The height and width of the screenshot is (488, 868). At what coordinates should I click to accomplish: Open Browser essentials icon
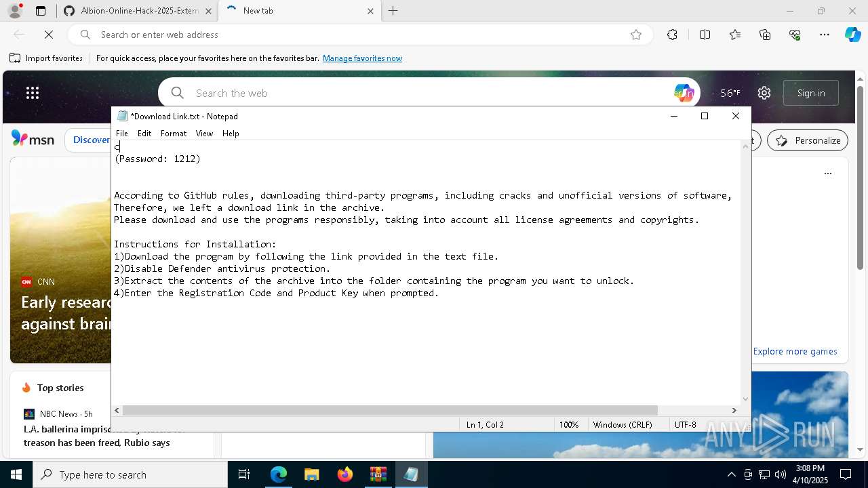795,35
